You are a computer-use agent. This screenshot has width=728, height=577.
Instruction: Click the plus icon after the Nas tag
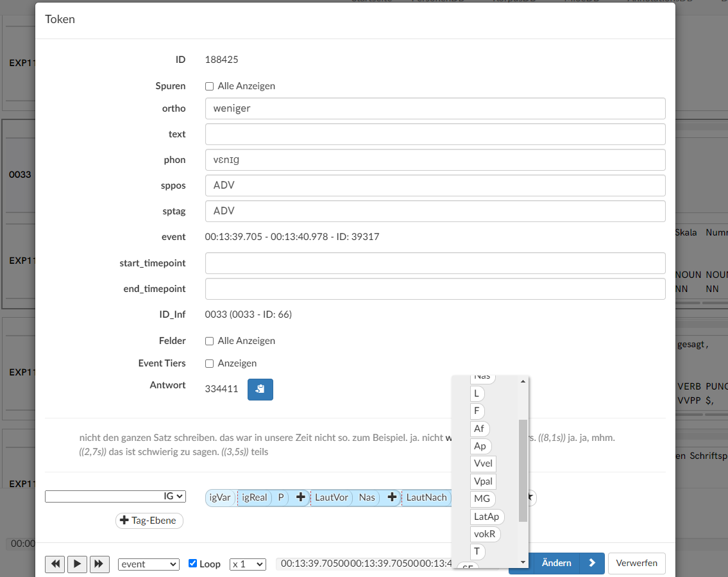(392, 497)
